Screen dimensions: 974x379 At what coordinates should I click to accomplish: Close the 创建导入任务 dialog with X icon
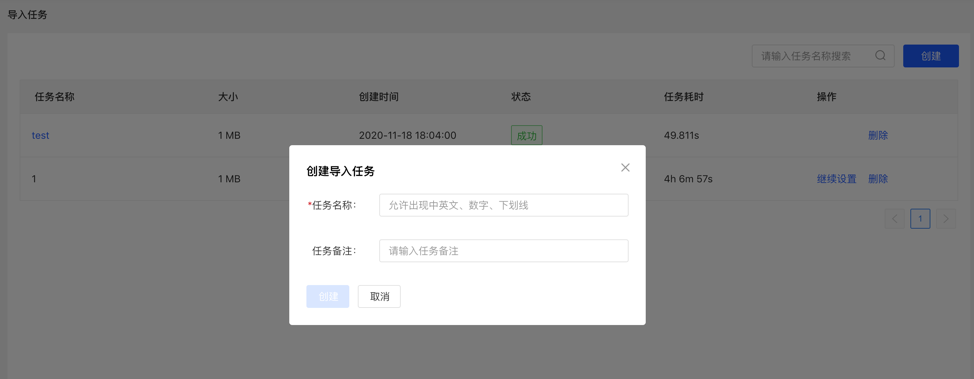(x=625, y=168)
